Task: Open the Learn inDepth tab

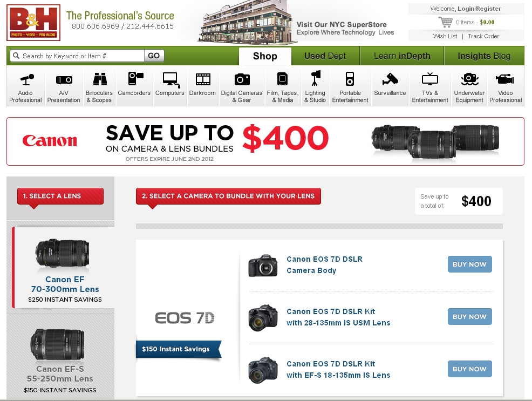Action: click(402, 56)
